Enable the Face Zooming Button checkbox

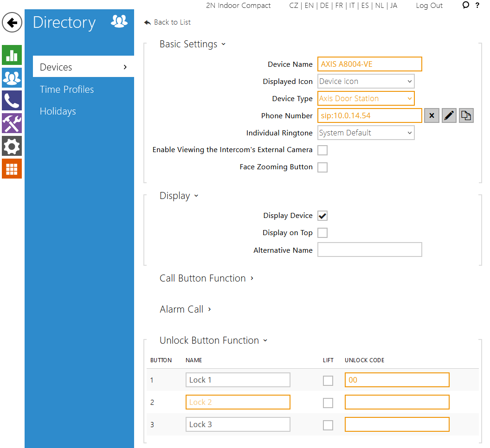click(x=322, y=167)
